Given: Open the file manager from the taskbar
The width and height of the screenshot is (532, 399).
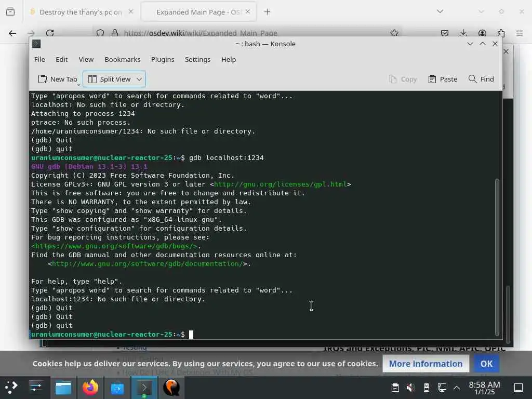Looking at the screenshot, I should click(63, 388).
